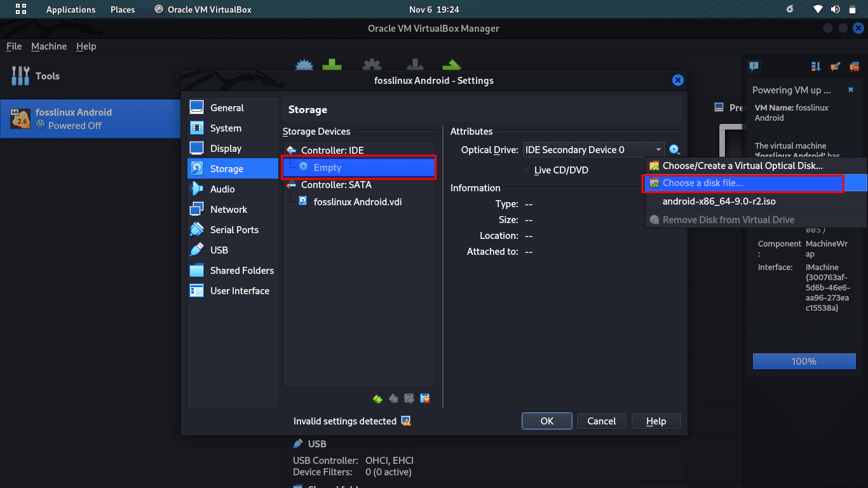Open the User Interface settings category

pyautogui.click(x=233, y=291)
